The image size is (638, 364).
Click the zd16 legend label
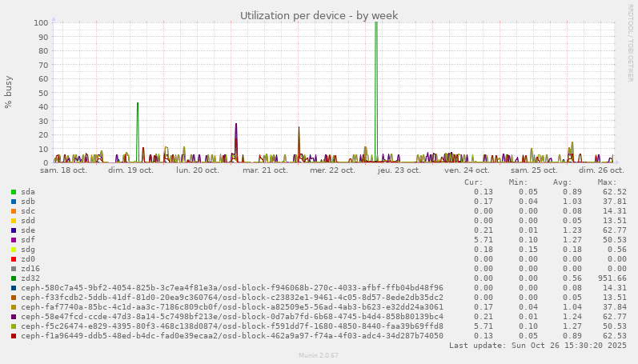pos(30,269)
